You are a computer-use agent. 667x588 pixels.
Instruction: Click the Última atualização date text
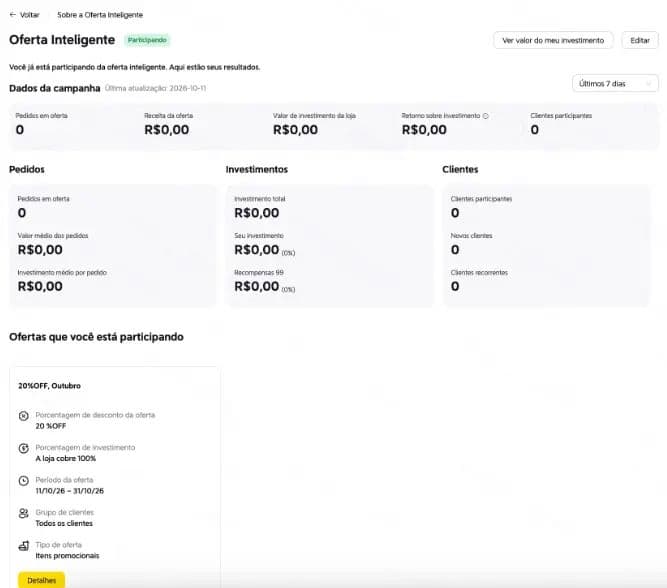(155, 88)
